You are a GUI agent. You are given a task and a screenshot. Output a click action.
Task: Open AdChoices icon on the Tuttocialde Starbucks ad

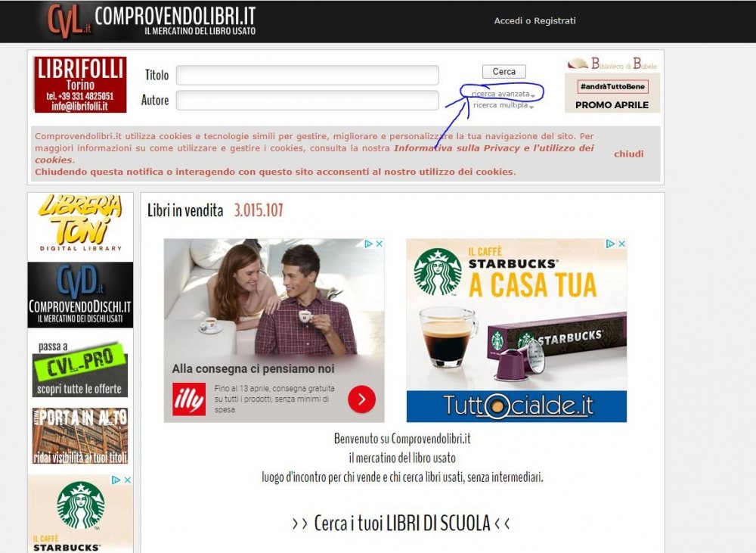coord(611,244)
